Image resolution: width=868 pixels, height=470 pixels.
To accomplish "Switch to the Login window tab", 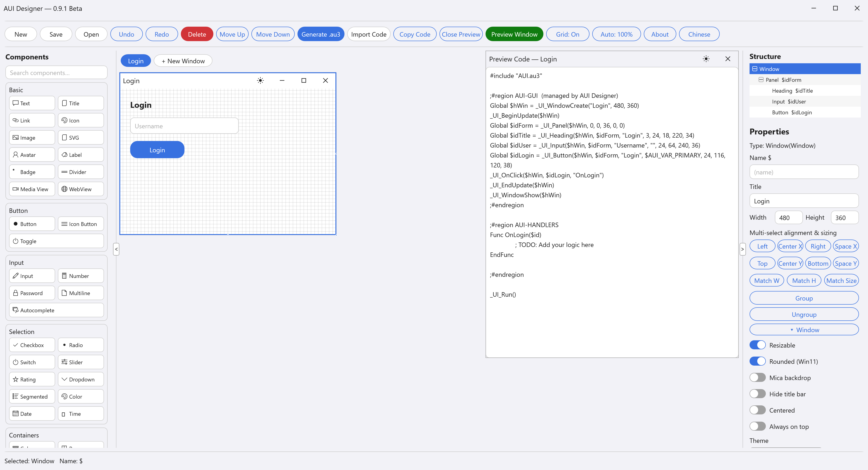I will 136,61.
